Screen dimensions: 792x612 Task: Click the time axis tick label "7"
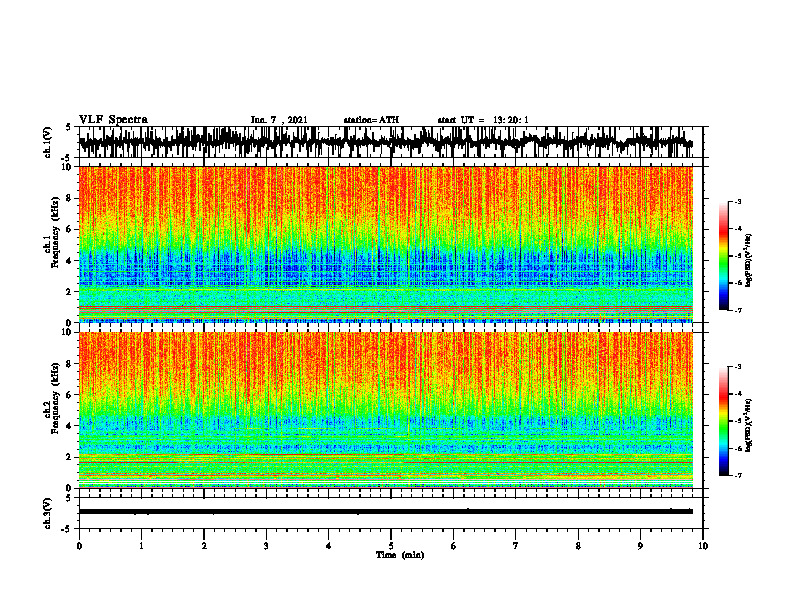(516, 546)
